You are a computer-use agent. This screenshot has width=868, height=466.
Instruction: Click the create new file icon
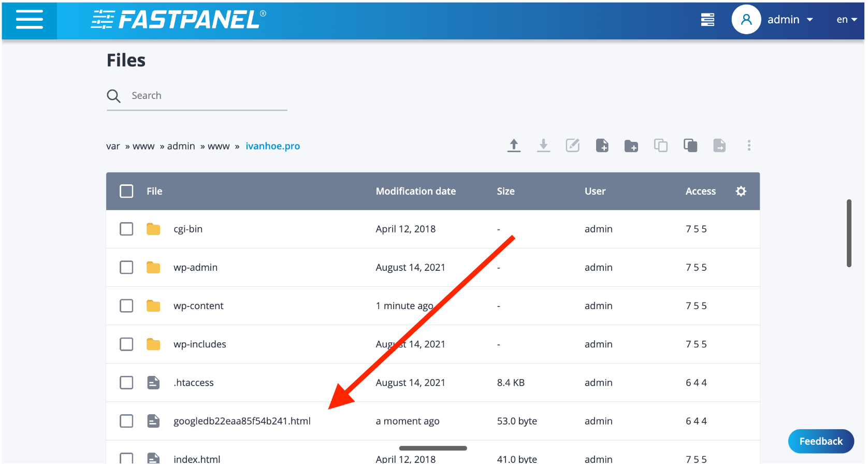tap(602, 145)
